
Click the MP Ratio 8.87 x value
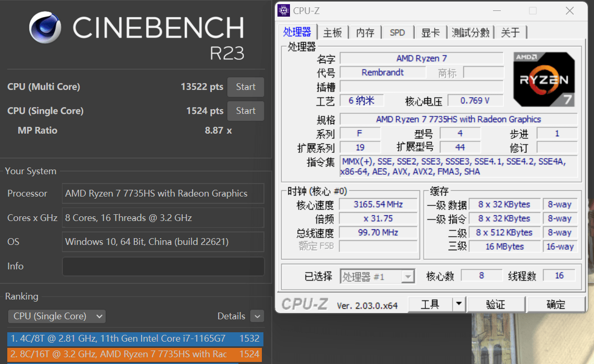pyautogui.click(x=218, y=131)
